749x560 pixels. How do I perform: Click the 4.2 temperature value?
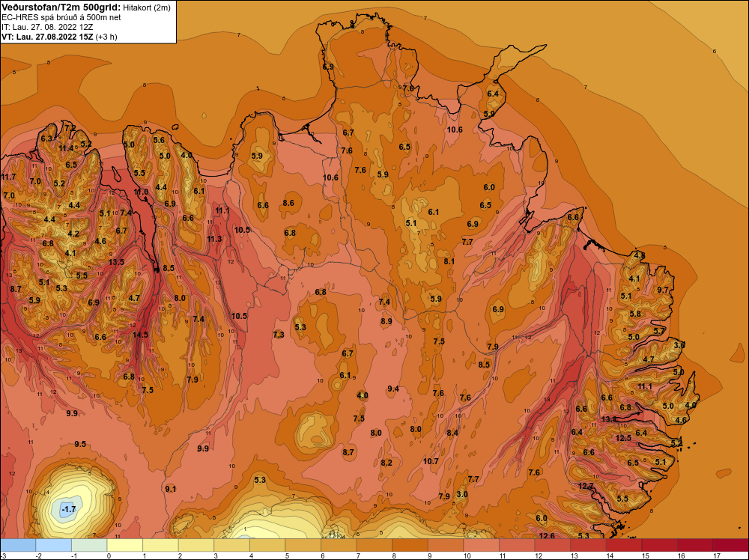73,234
